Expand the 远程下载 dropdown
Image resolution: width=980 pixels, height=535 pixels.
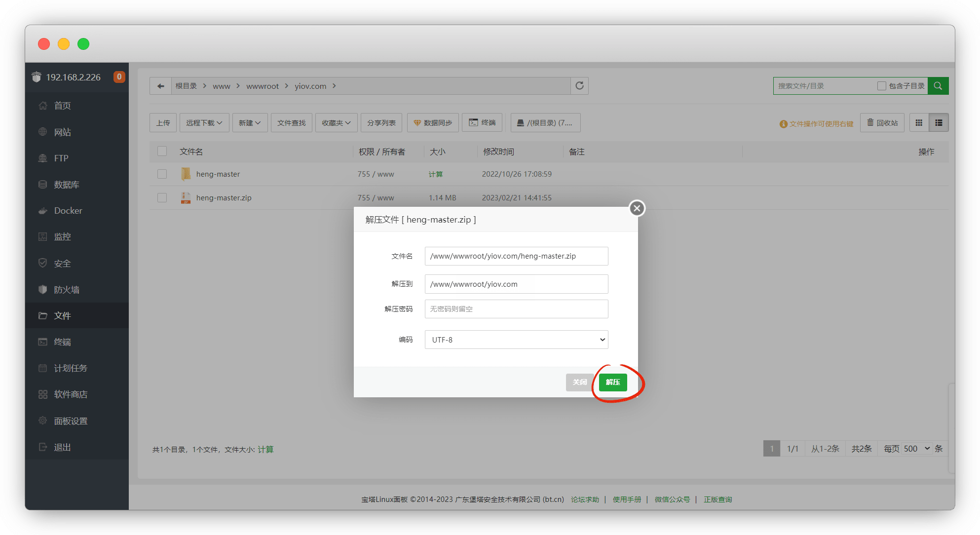(204, 123)
